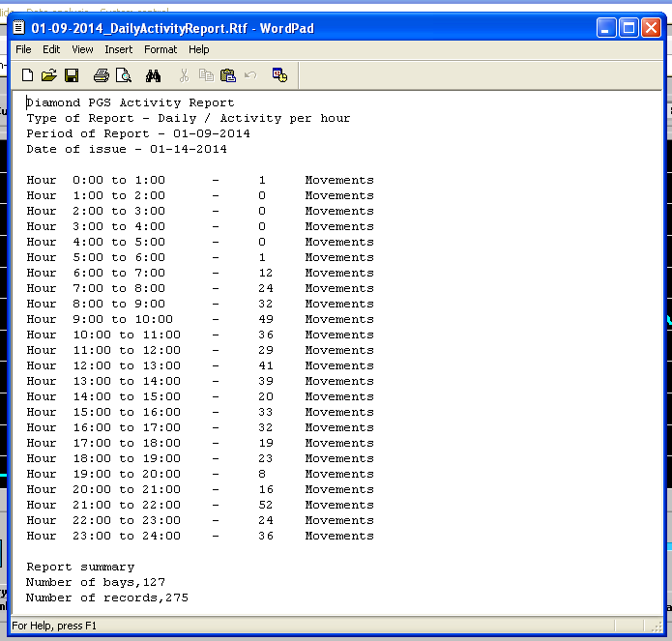Click the 'Hour 8:00 to 9:00' row
Screen dimensions: 672x641
(x=200, y=304)
